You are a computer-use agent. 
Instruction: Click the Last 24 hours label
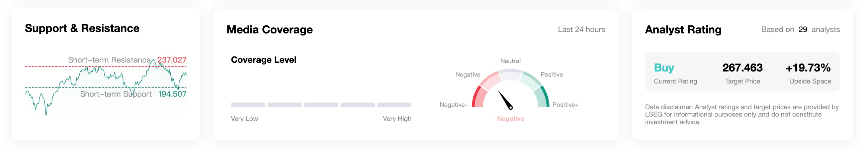[x=581, y=30]
